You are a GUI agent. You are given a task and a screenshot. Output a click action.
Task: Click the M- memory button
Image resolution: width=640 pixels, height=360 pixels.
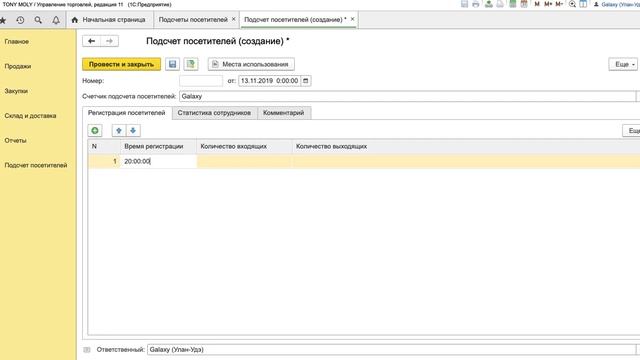[559, 4]
